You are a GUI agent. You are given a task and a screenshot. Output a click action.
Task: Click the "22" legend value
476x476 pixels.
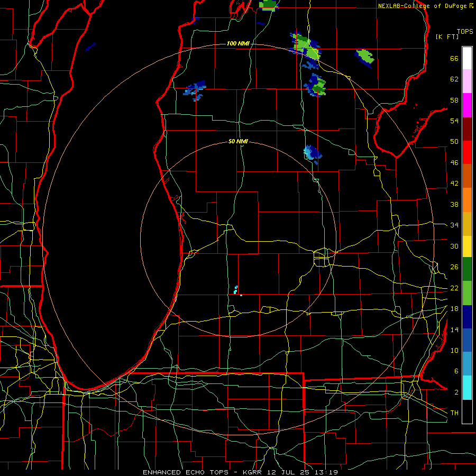tap(454, 288)
